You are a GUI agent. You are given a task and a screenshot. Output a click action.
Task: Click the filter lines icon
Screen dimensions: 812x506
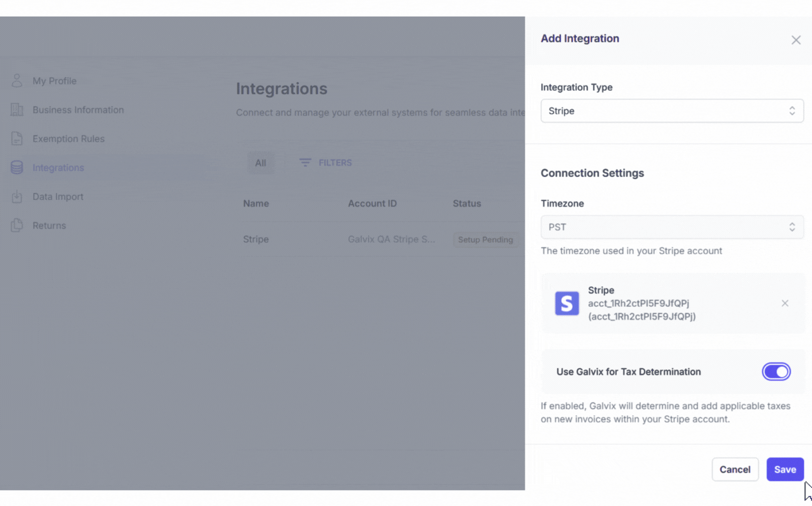point(305,163)
